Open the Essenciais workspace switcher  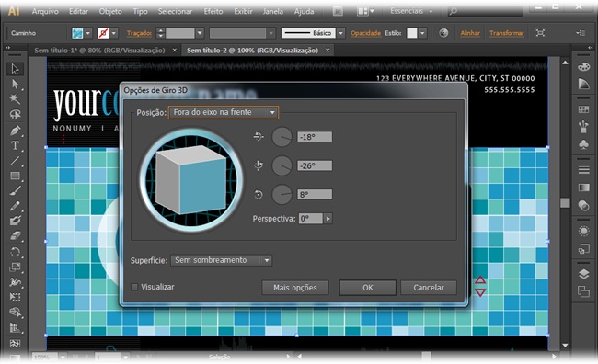click(x=411, y=11)
